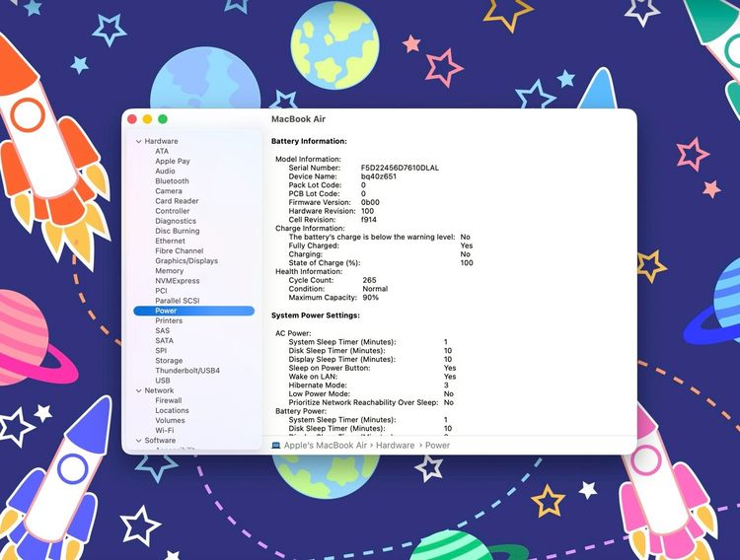Click Apple's MacBook Air in path bar
The width and height of the screenshot is (740, 560).
point(326,446)
